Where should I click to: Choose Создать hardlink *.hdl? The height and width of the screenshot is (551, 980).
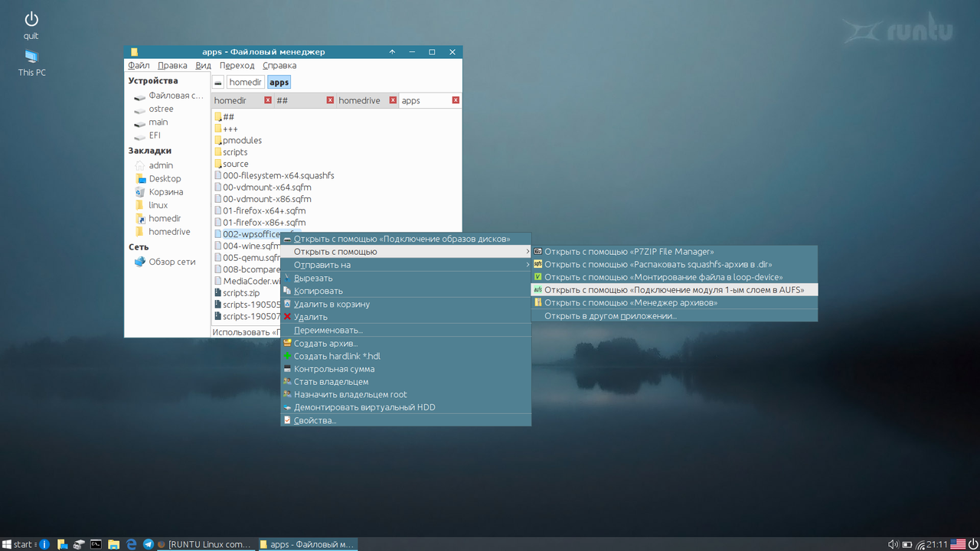pos(406,356)
